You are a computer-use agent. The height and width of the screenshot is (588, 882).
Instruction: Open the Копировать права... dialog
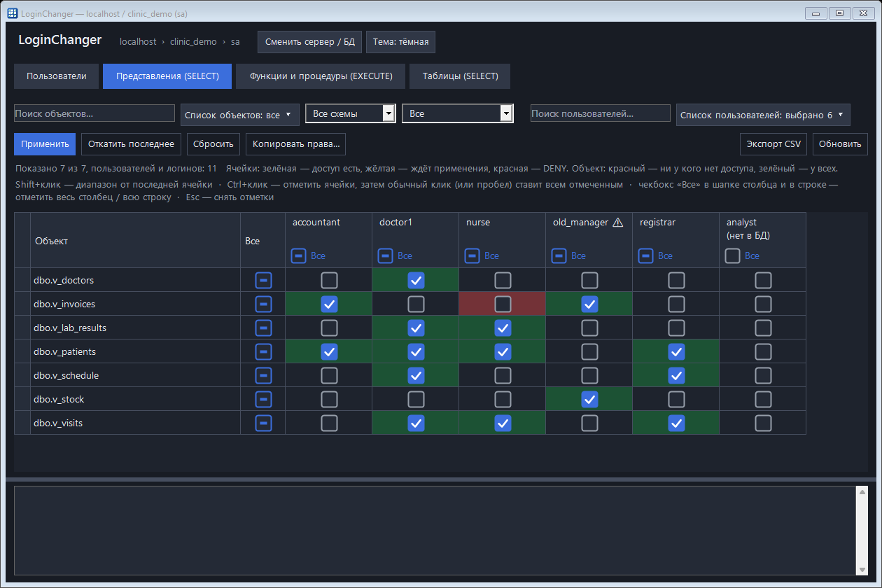pyautogui.click(x=295, y=144)
